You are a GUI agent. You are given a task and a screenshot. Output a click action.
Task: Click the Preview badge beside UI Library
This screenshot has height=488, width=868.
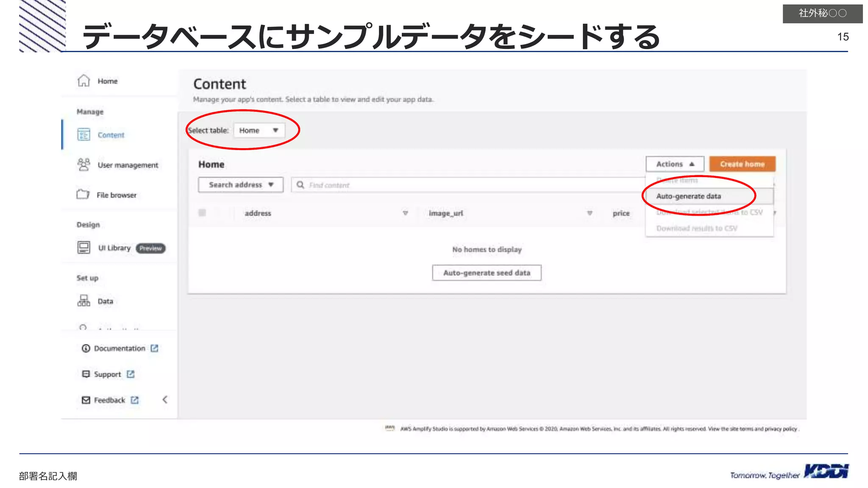coord(150,248)
